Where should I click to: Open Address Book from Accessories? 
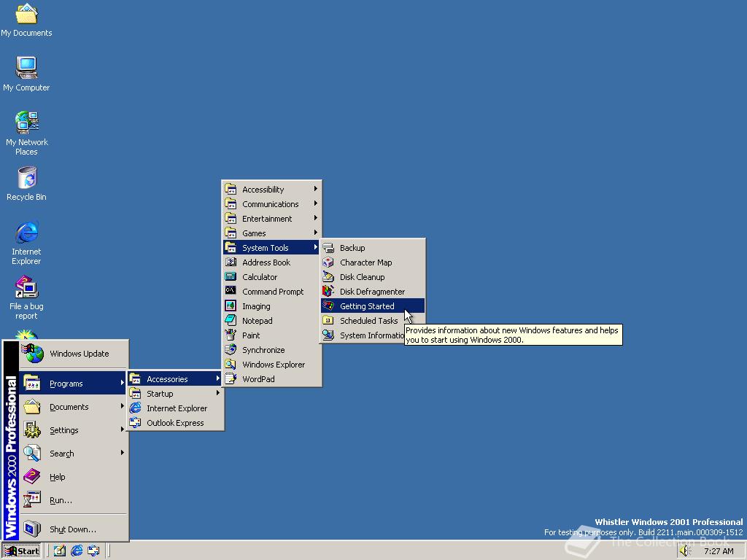coord(271,262)
